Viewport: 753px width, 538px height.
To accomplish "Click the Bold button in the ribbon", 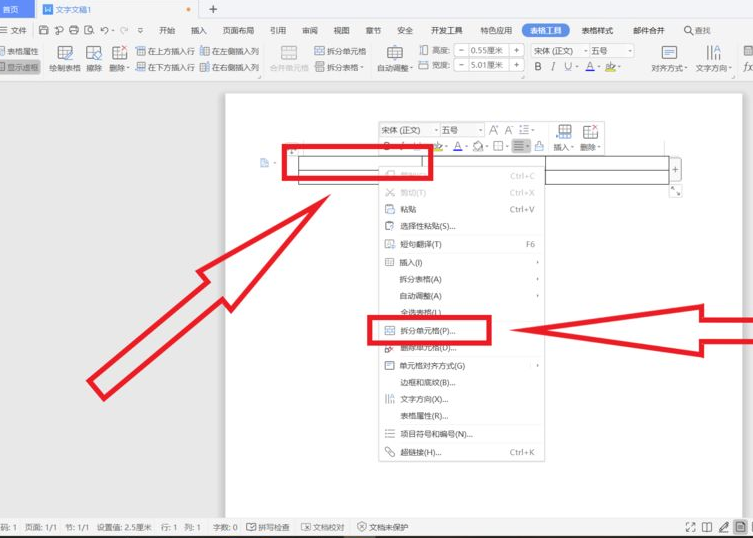I will [x=538, y=67].
